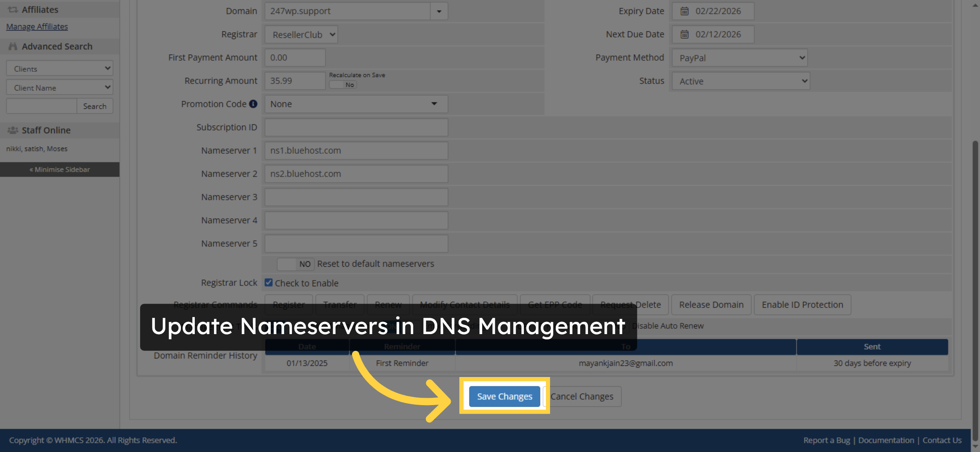The image size is (980, 452).
Task: Click the Staff Online users icon
Action: (x=13, y=130)
